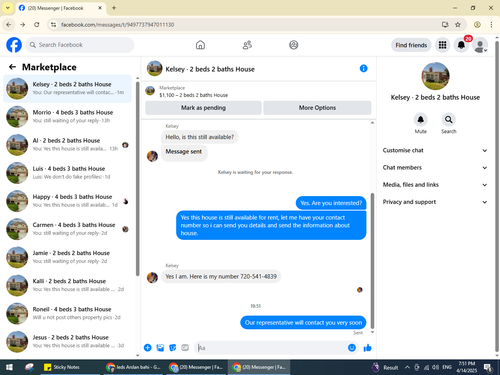Switch to the Messenger Facebook browser tab
The width and height of the screenshot is (500, 375).
click(61, 8)
